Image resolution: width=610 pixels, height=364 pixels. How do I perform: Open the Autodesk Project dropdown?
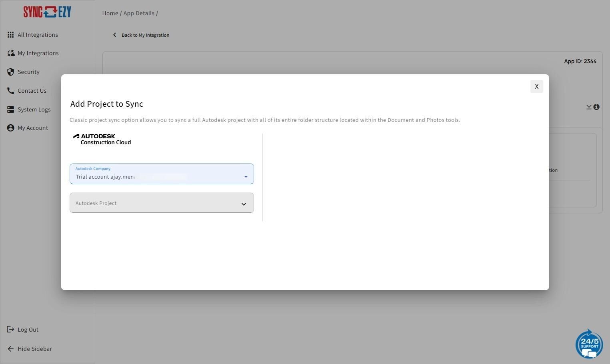coord(162,203)
